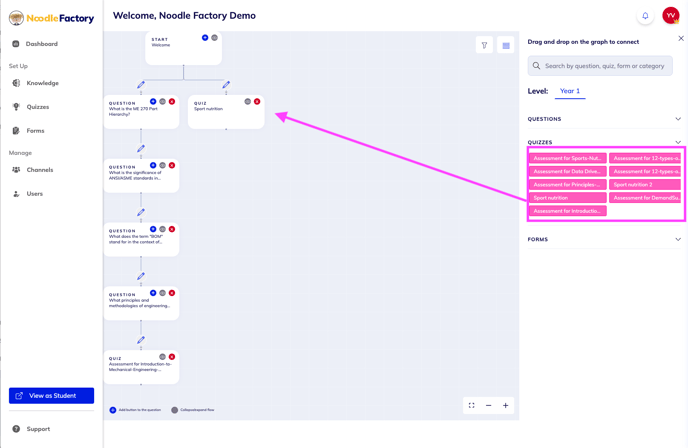Click the View as Student button
The height and width of the screenshot is (448, 688).
[51, 395]
